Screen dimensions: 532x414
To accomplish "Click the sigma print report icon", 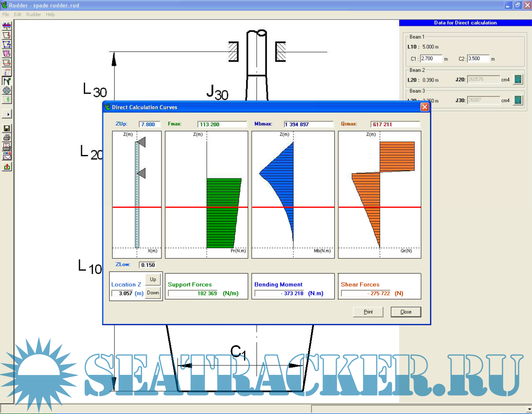I will [x=7, y=146].
